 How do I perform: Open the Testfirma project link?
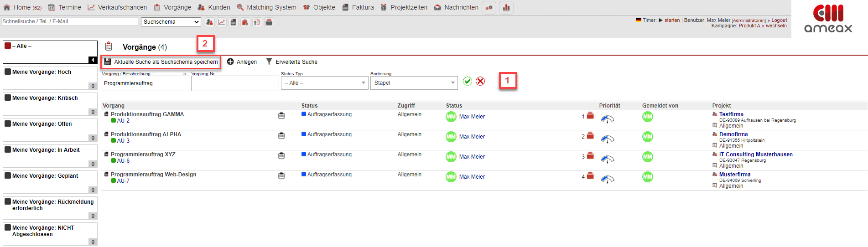(x=731, y=114)
